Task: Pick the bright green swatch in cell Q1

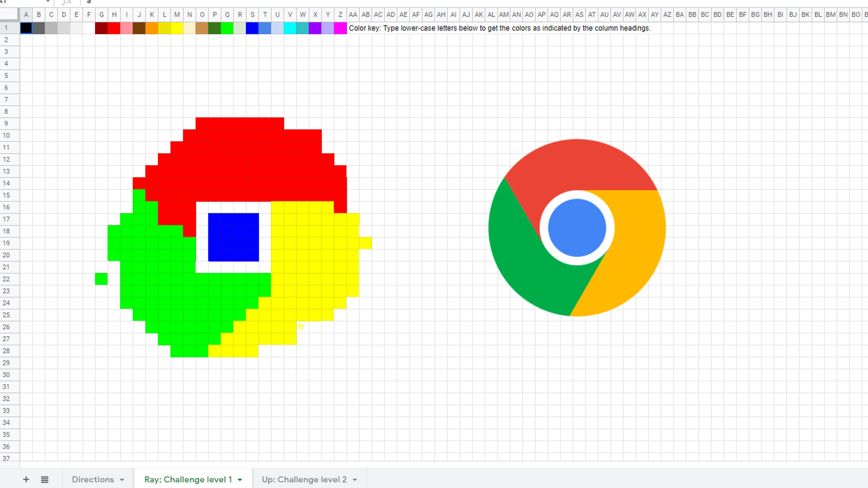Action: [227, 28]
